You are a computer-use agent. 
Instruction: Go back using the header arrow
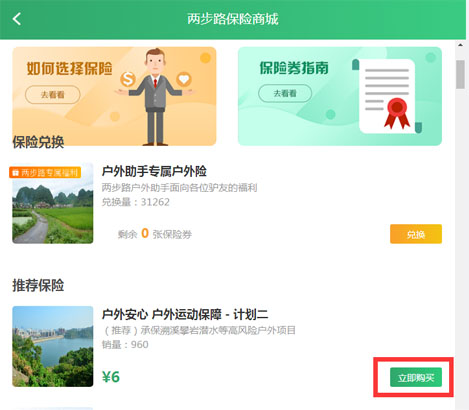pyautogui.click(x=17, y=19)
